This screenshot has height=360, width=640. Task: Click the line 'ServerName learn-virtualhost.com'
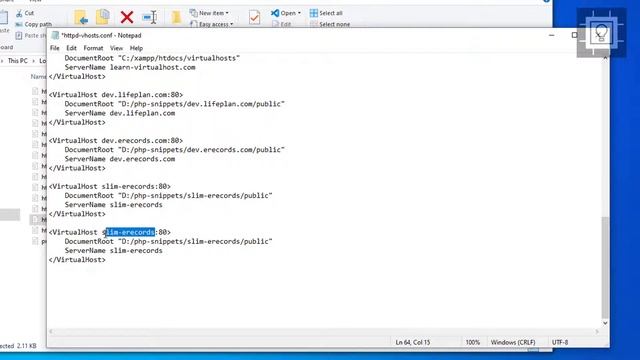(x=130, y=67)
